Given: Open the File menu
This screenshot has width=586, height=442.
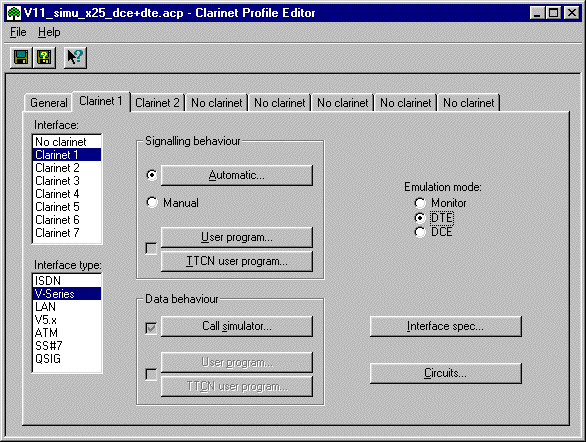Looking at the screenshot, I should [x=18, y=32].
